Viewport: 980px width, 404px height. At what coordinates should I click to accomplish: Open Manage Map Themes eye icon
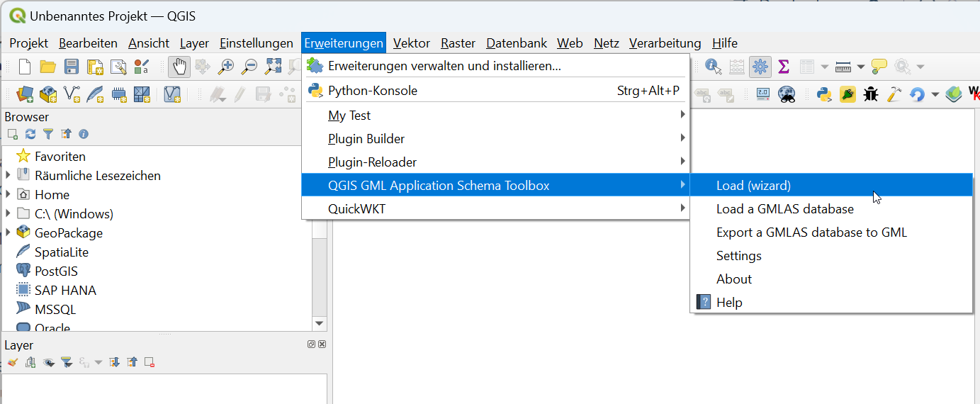[x=48, y=362]
